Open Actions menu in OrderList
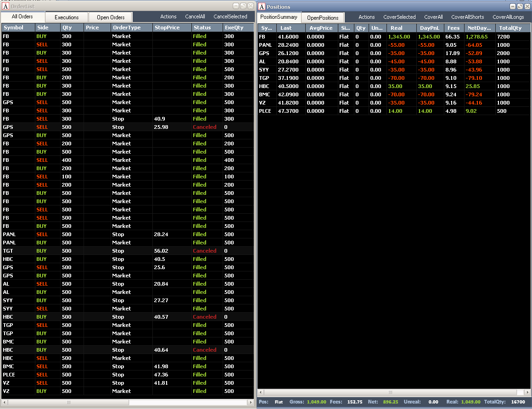The image size is (532, 409). 168,17
